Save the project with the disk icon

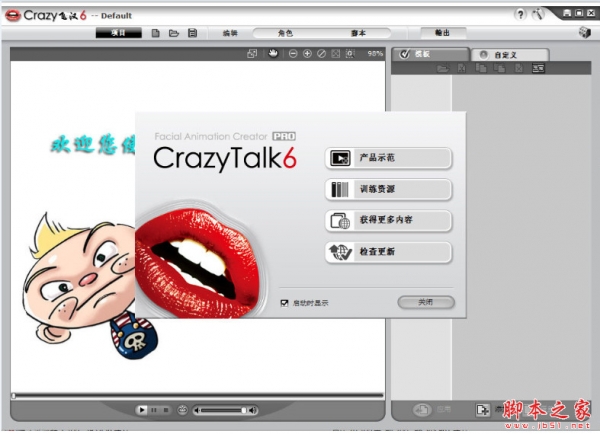pyautogui.click(x=192, y=33)
